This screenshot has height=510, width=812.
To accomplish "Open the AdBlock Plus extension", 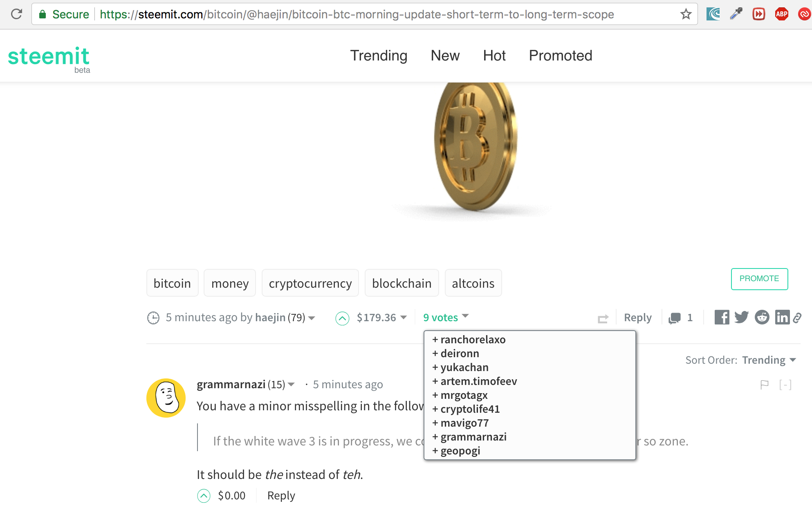I will click(x=781, y=14).
